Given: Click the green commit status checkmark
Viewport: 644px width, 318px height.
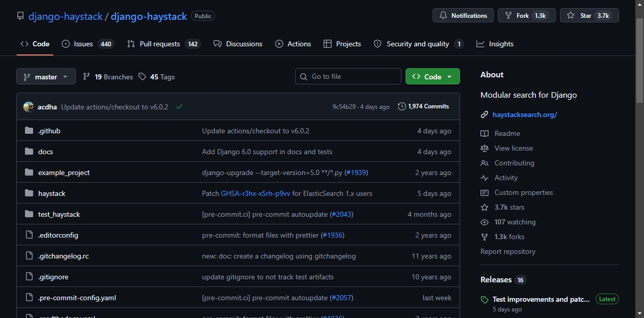Looking at the screenshot, I should click(x=179, y=107).
